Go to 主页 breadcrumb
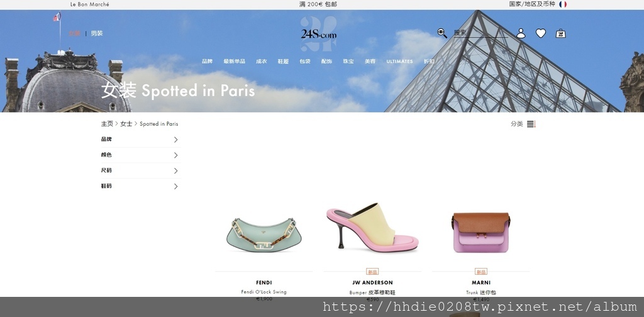Screen dimensions: 644x317 107,124
